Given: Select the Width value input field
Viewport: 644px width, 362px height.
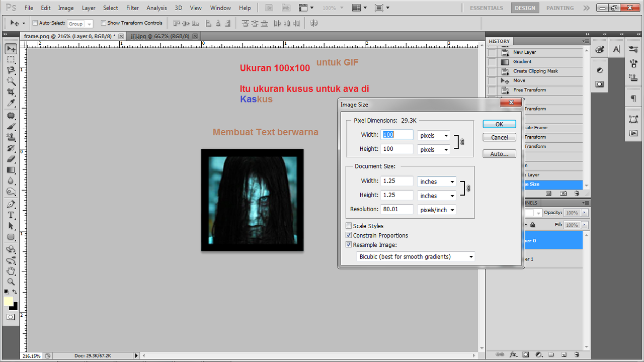Looking at the screenshot, I should coord(397,135).
